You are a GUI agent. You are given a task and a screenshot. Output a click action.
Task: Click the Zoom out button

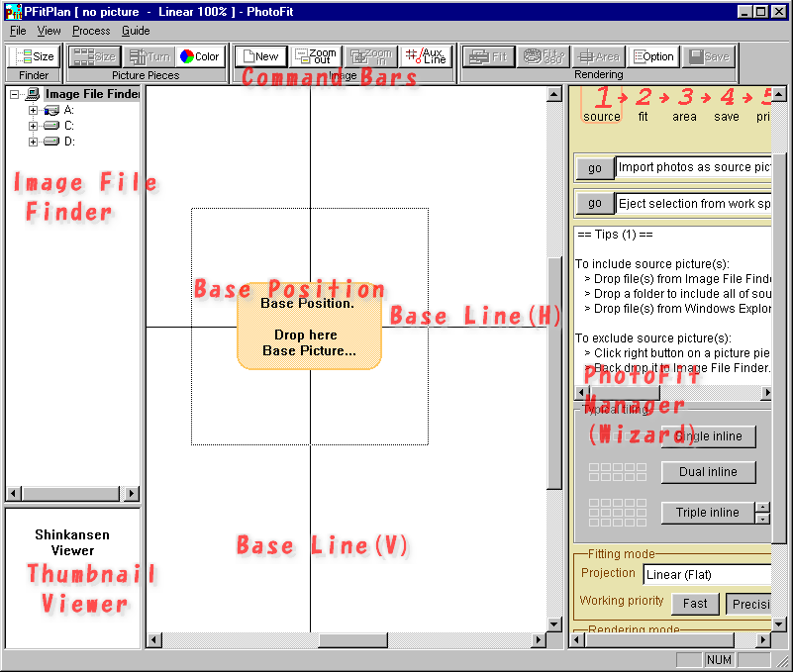point(317,56)
